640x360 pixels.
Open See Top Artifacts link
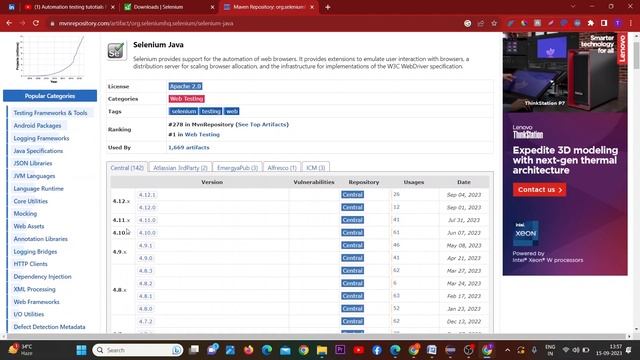click(x=262, y=124)
